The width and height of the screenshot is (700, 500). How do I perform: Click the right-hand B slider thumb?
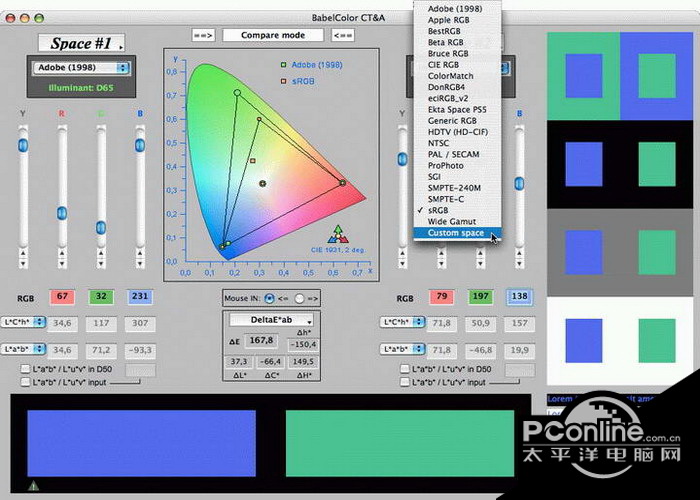pyautogui.click(x=519, y=183)
